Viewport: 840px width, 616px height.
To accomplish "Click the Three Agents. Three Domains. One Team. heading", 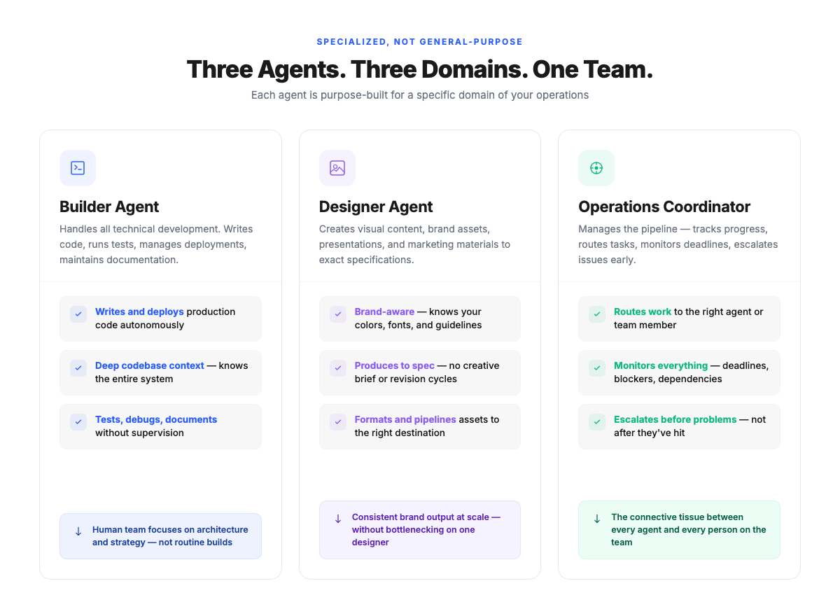I will click(419, 69).
